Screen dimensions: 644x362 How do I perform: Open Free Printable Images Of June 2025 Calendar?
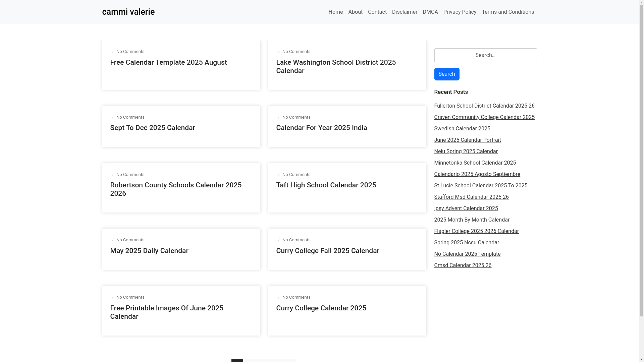[166, 312]
